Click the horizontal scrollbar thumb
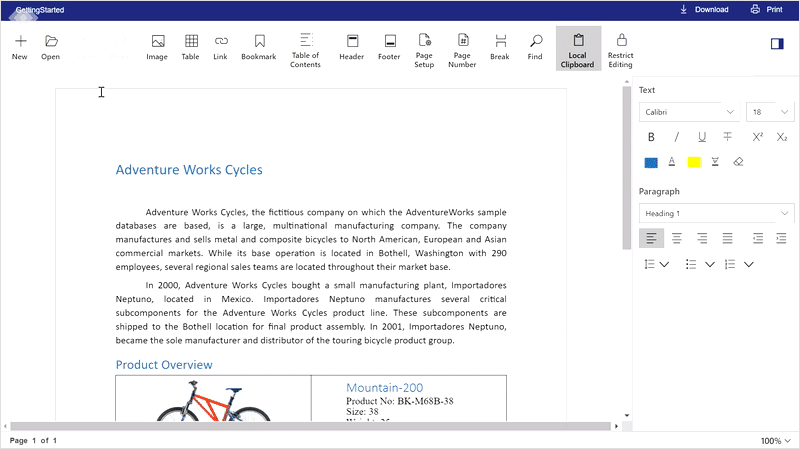800x449 pixels. click(x=310, y=426)
